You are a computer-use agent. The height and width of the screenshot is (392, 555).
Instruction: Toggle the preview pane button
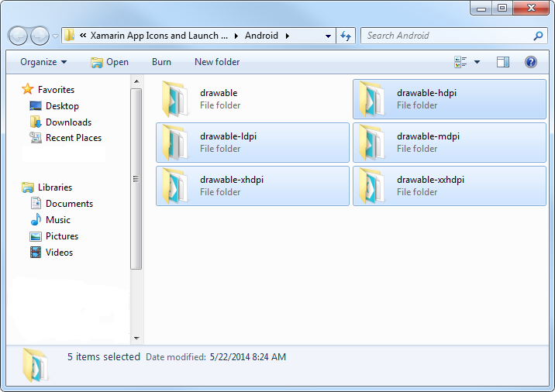point(503,62)
